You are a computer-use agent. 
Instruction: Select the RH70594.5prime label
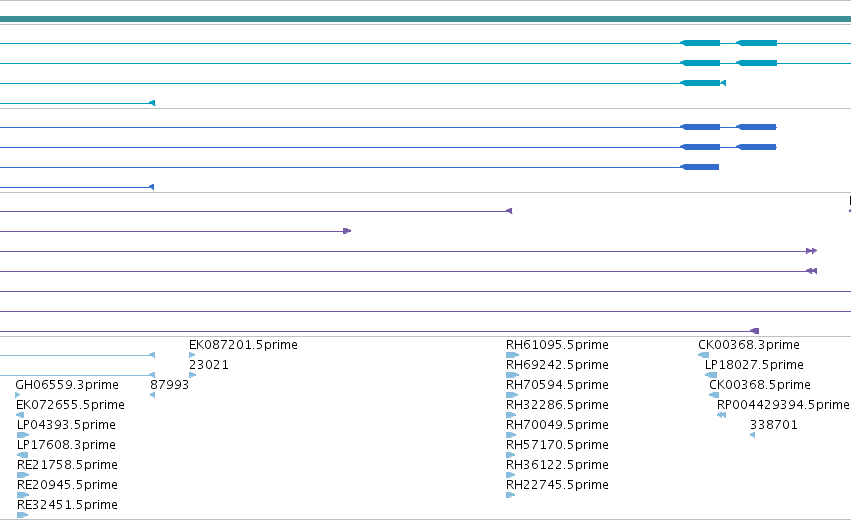pos(557,385)
